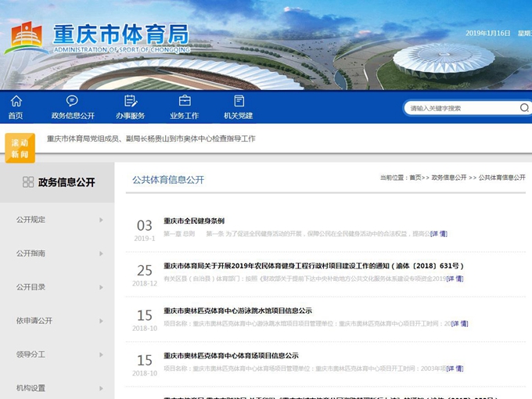The image size is (532, 399).
Task: Select 公开指南 in the sidebar
Action: (31, 253)
